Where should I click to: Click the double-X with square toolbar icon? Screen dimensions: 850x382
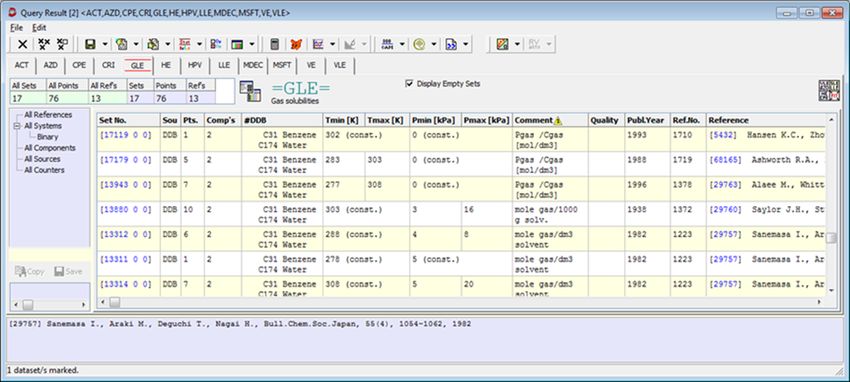62,44
